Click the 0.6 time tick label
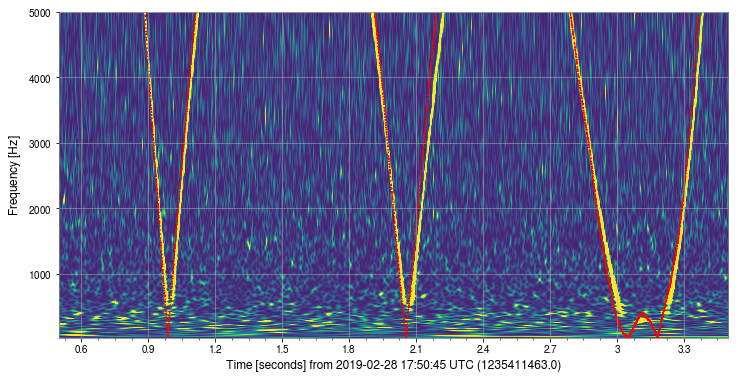 click(82, 349)
